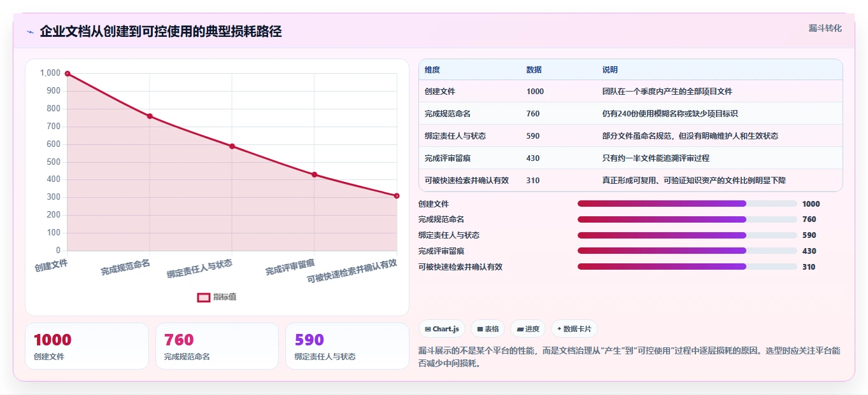868x395 pixels.
Task: Click the 可被快速检索并确认有效 cell in the table
Action: click(467, 181)
